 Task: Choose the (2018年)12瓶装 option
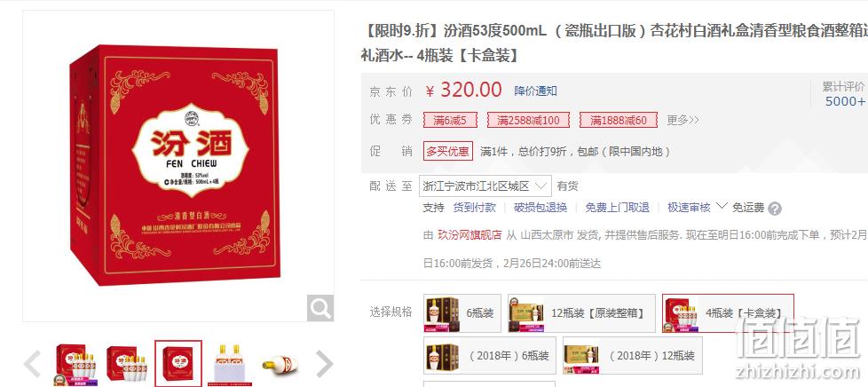[633, 355]
